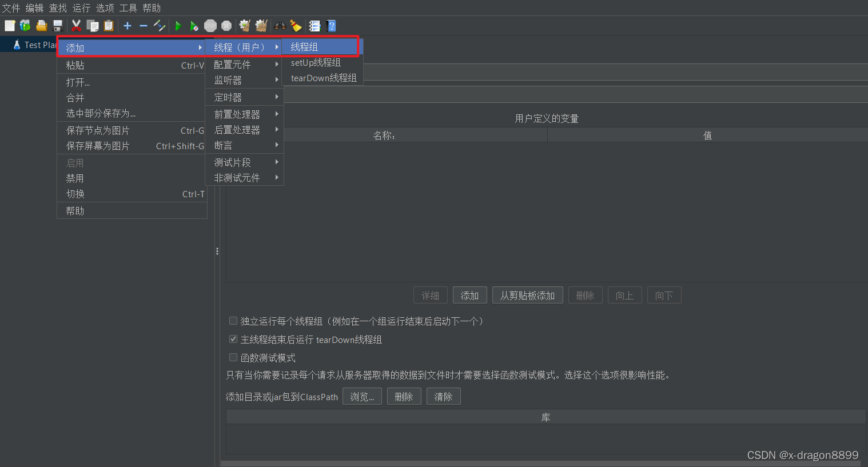Click the Clear icon with single broom

(245, 26)
